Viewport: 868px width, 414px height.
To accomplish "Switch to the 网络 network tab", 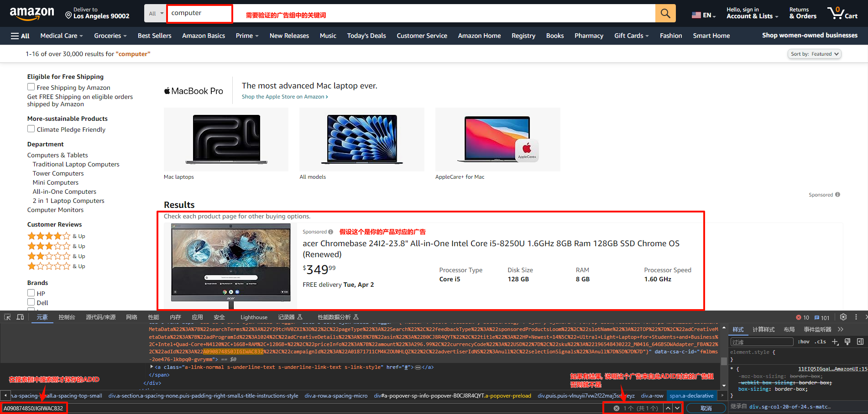I will (x=131, y=317).
